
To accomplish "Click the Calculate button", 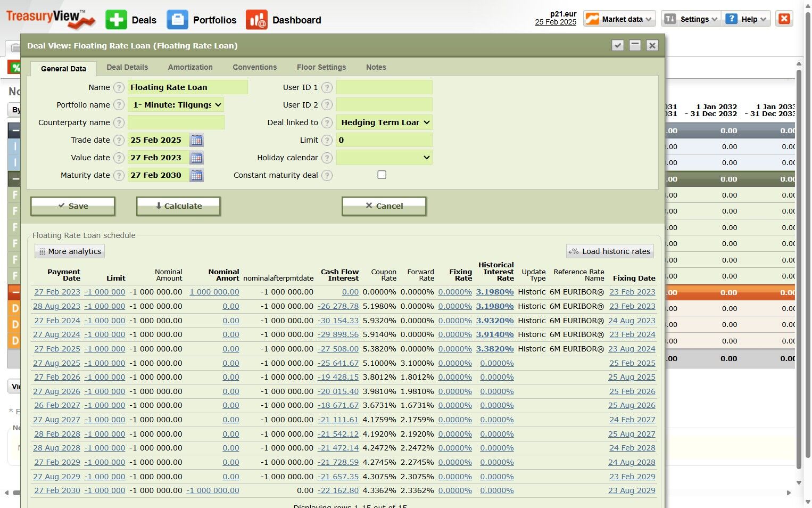I will pyautogui.click(x=178, y=206).
